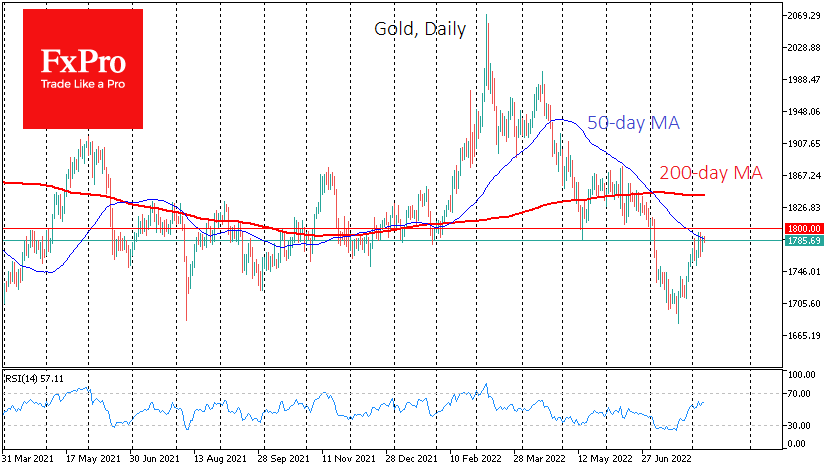
Task: Click the 2069.29 price axis value
Action: 804,17
